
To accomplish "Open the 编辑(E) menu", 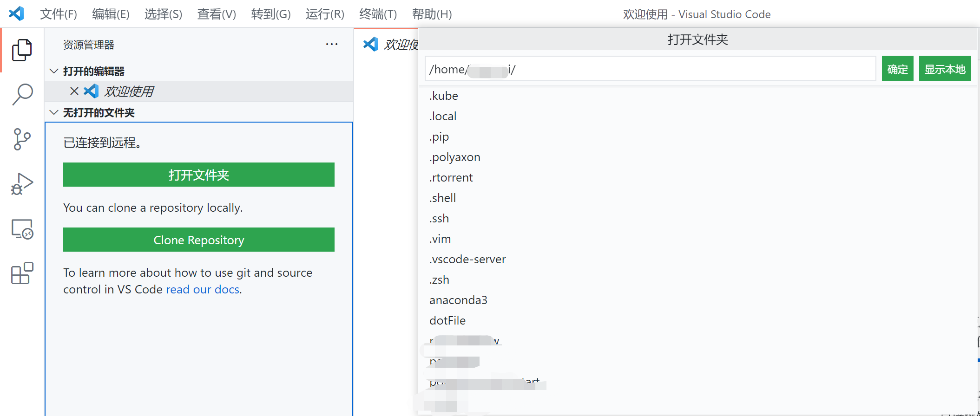I will (111, 14).
